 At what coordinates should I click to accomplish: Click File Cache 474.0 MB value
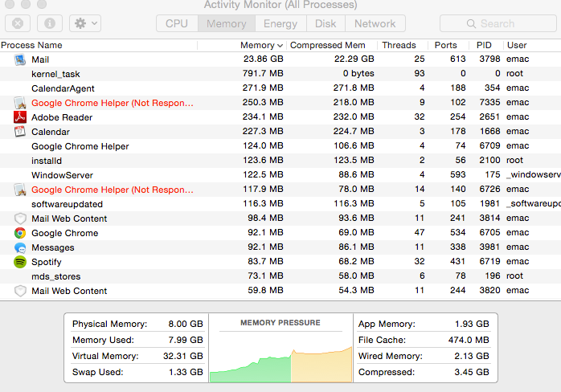click(469, 340)
